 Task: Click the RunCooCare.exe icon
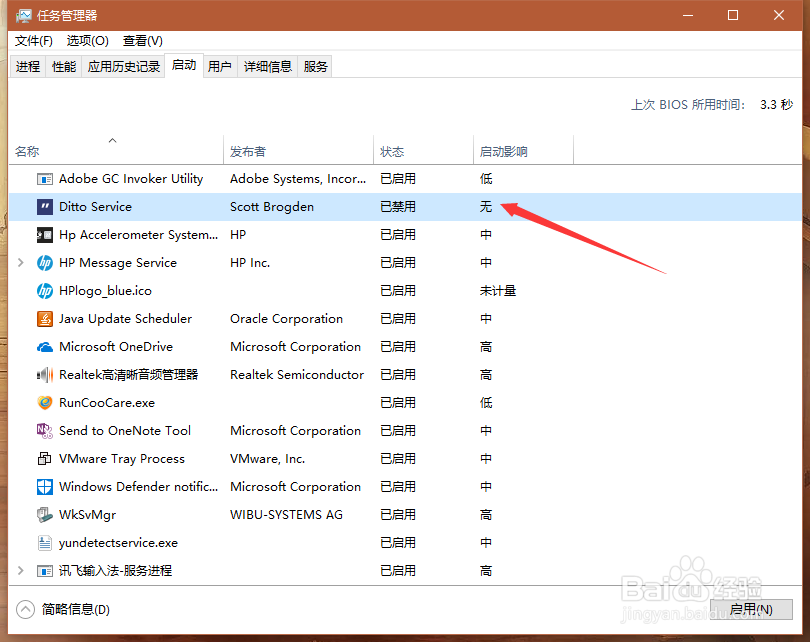[x=45, y=403]
